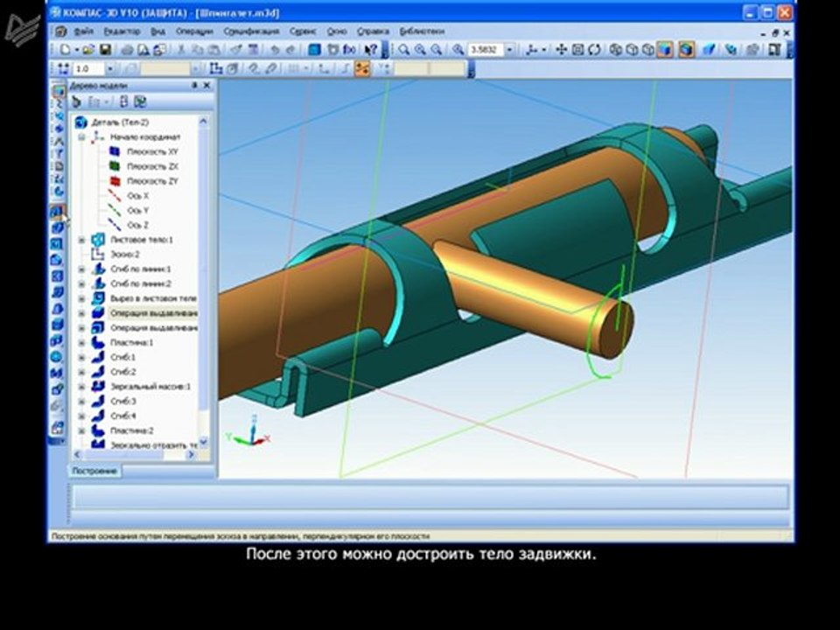Click the bottom icon of the left vertical toolbar
This screenshot has width=840, height=630.
58,428
